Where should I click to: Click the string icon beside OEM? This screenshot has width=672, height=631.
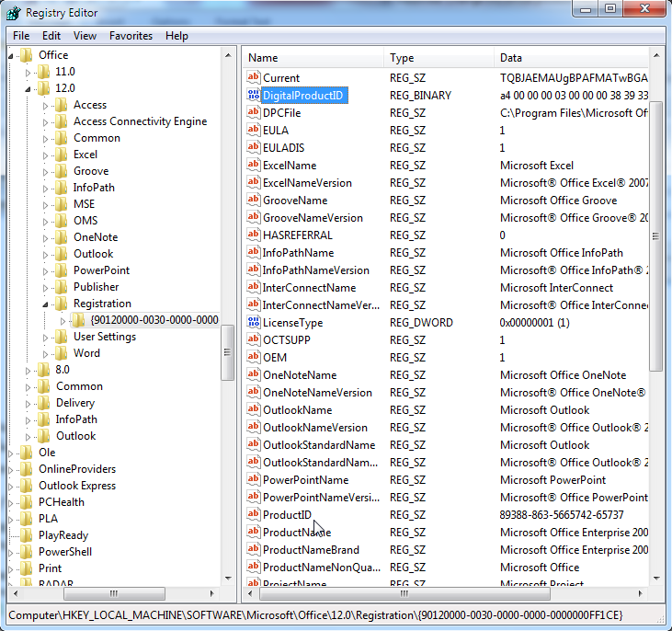click(x=254, y=357)
